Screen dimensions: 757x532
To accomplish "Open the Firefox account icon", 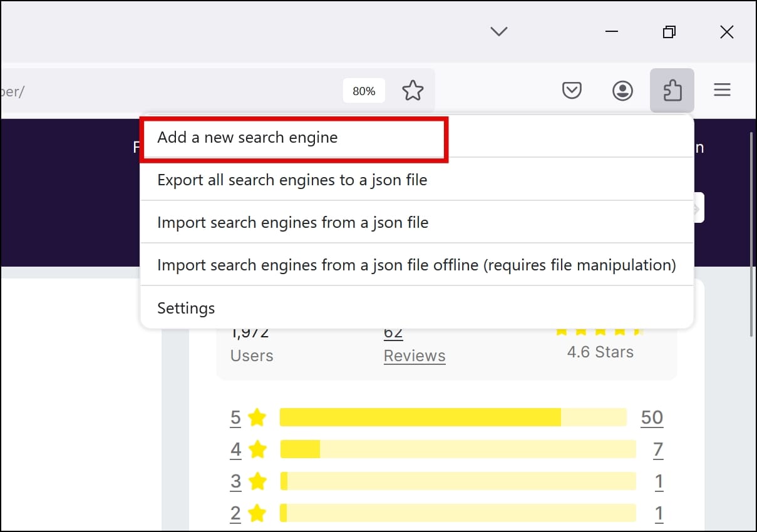I will (622, 91).
